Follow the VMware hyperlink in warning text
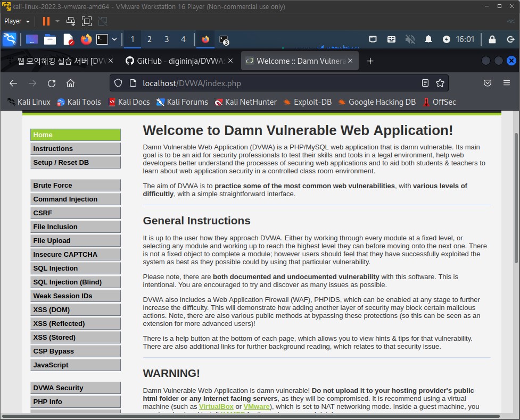Viewport: 520px width, 420px height. [257, 406]
